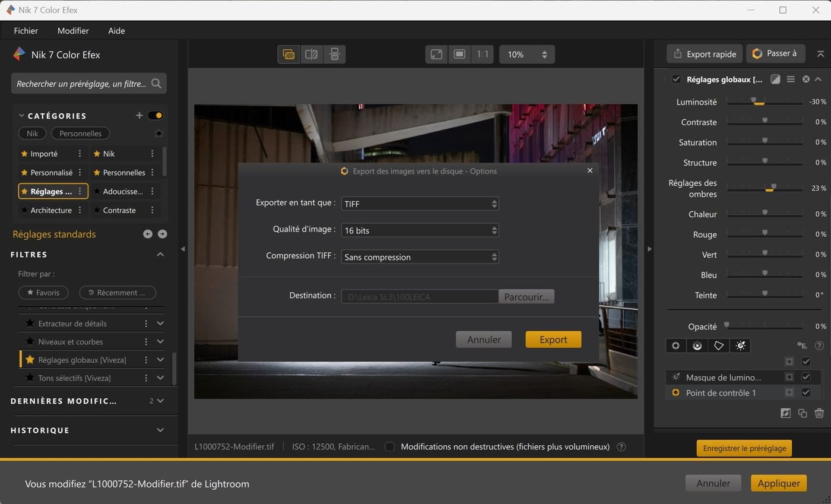Select the luminosity mask tool
Screen dimensions: 831x504
tap(741, 345)
